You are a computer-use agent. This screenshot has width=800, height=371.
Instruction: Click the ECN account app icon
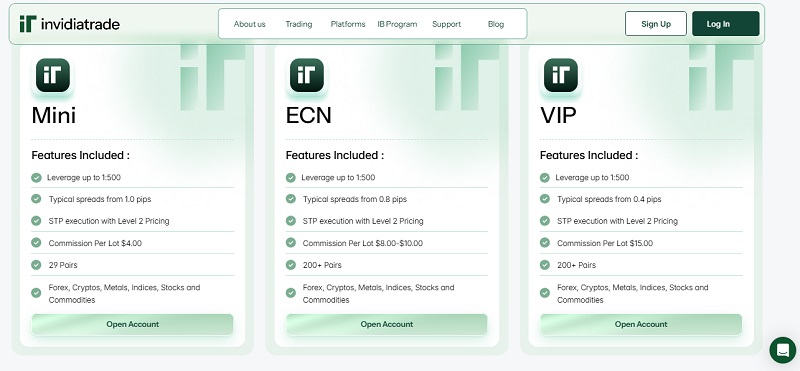pyautogui.click(x=307, y=75)
